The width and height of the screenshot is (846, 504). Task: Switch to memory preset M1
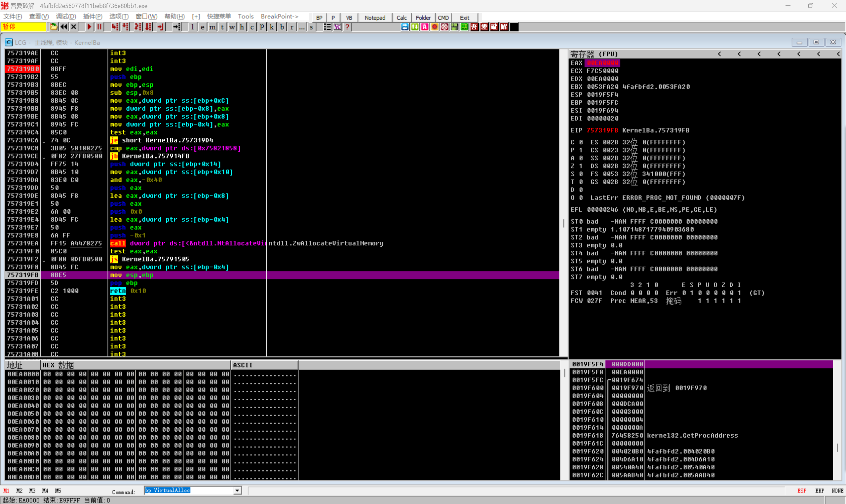click(x=6, y=491)
